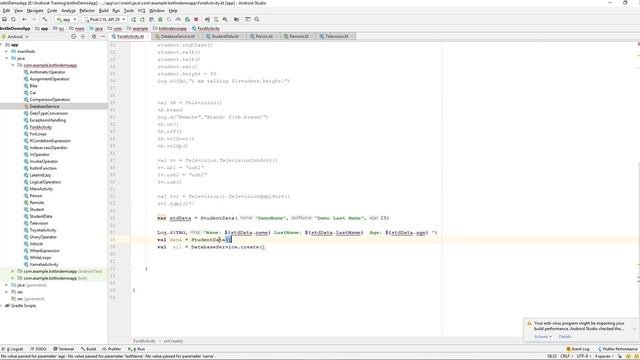Click the hide project panel minus icon
The width and height of the screenshot is (640, 360).
coord(102,36)
